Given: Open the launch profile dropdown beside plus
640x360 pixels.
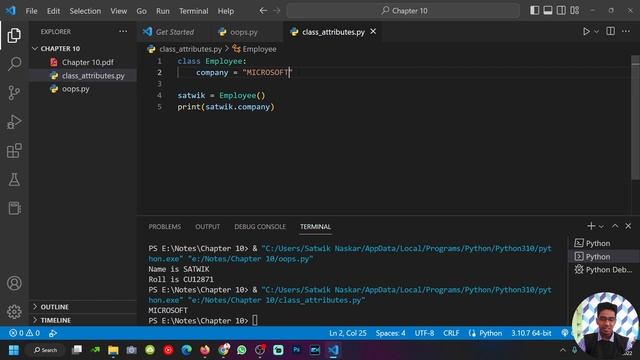Looking at the screenshot, I should pyautogui.click(x=601, y=226).
